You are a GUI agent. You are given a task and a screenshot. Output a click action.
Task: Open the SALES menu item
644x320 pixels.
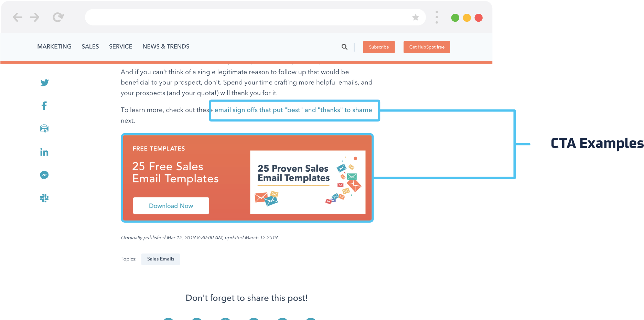point(90,46)
